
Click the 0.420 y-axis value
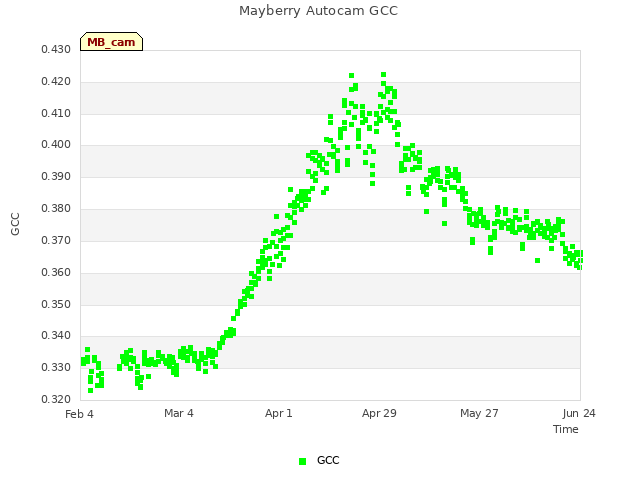click(x=56, y=81)
